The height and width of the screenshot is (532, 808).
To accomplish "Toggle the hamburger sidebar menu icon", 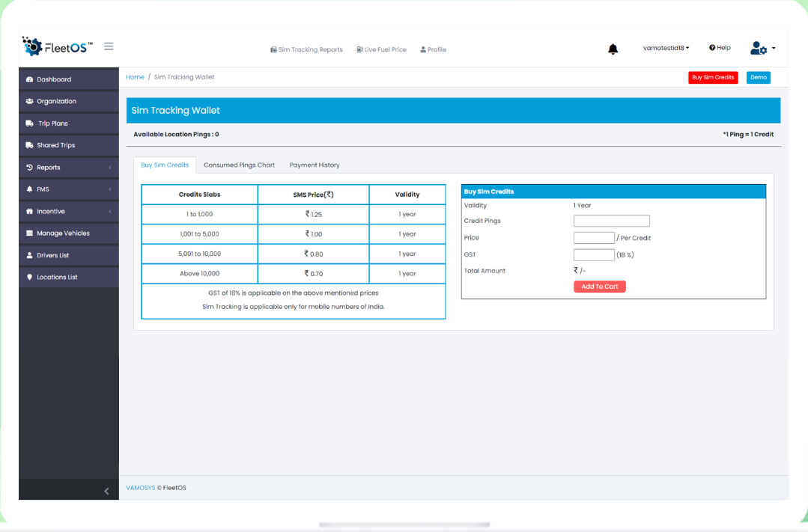I will [109, 46].
